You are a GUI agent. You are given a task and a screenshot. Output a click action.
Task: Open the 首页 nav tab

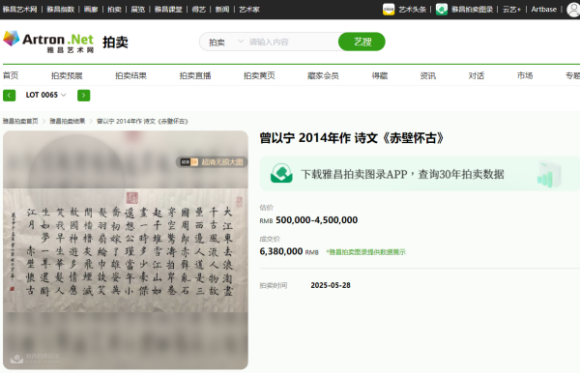tap(10, 75)
